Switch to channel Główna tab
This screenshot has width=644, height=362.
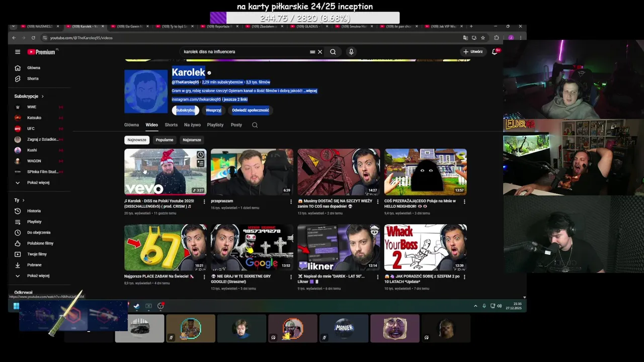coord(131,125)
